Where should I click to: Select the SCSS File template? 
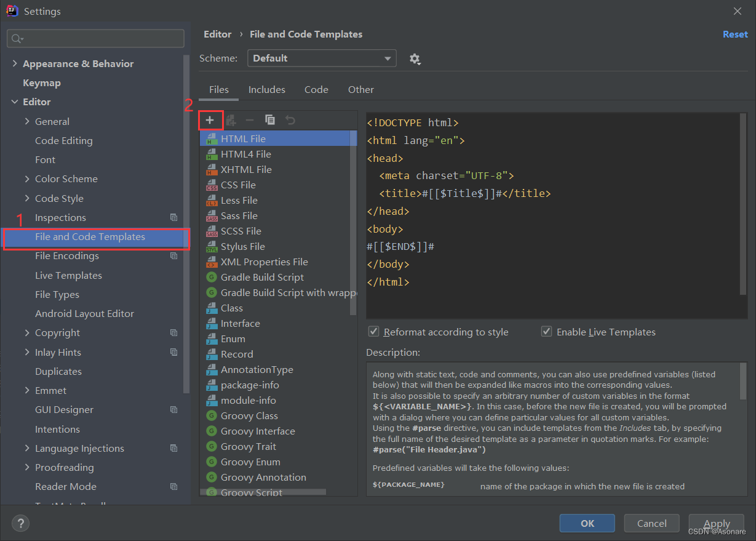pos(240,231)
